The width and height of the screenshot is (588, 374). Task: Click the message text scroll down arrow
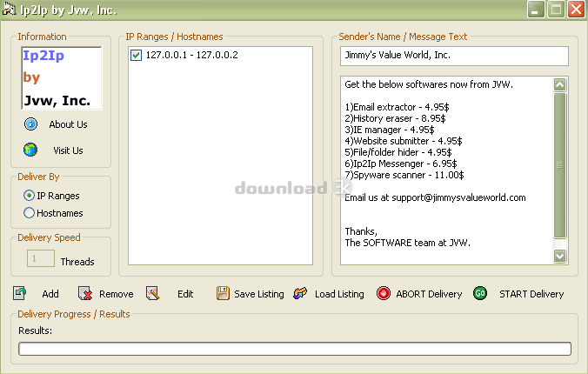click(x=559, y=256)
